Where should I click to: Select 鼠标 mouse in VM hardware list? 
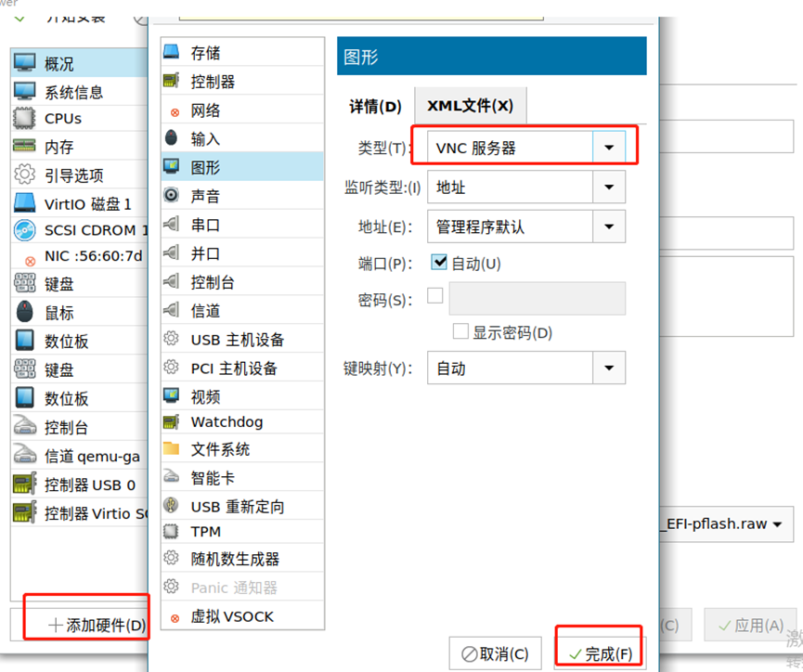(80, 312)
